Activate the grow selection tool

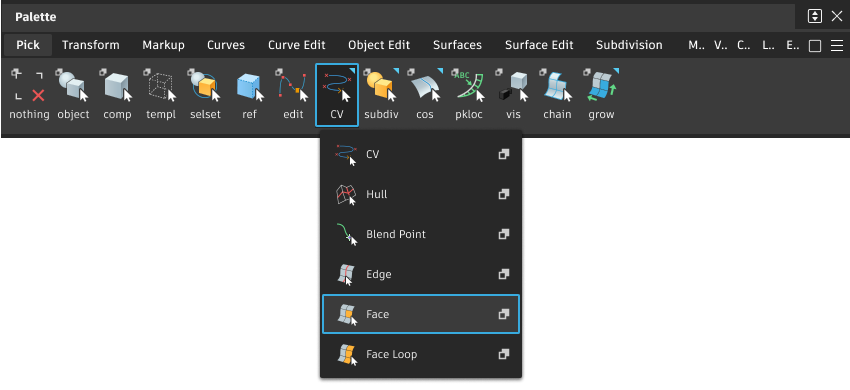[601, 93]
